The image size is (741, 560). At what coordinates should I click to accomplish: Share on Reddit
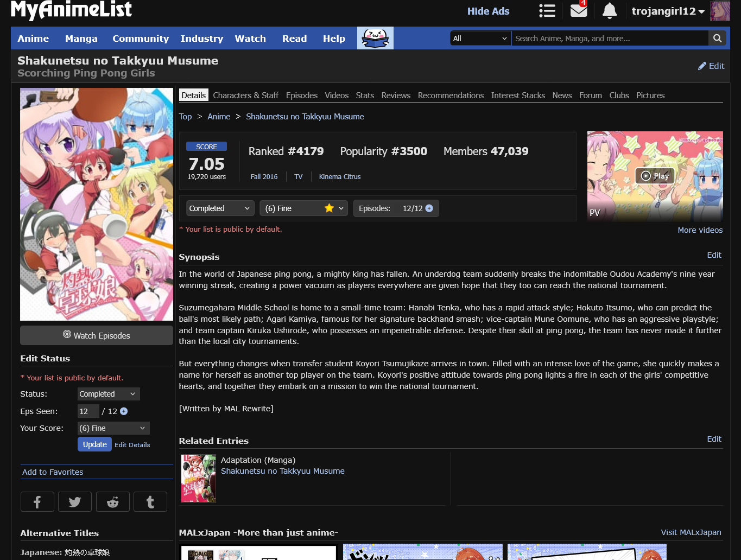pos(112,502)
